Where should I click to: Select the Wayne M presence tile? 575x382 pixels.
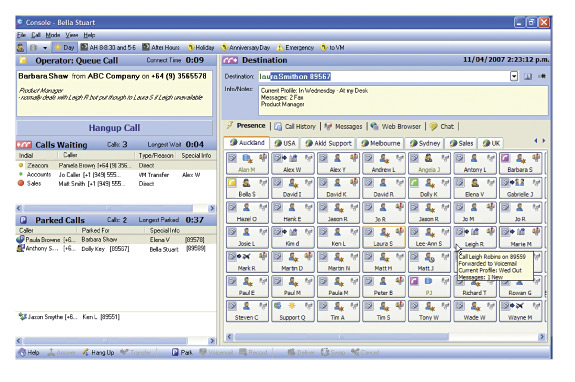tap(520, 311)
